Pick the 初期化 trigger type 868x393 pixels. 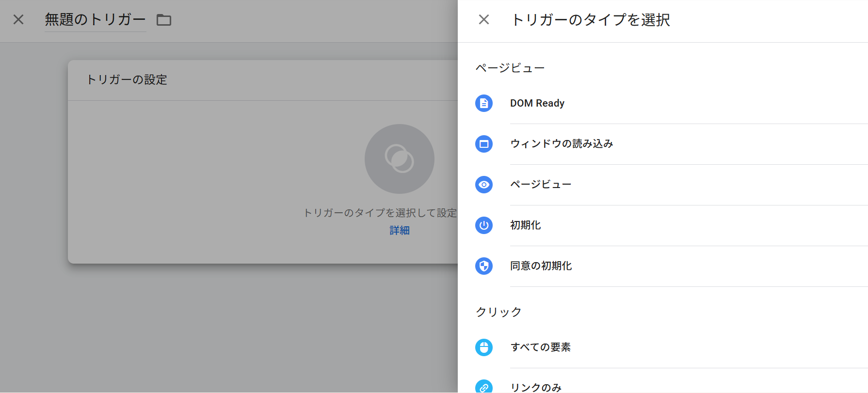(525, 225)
